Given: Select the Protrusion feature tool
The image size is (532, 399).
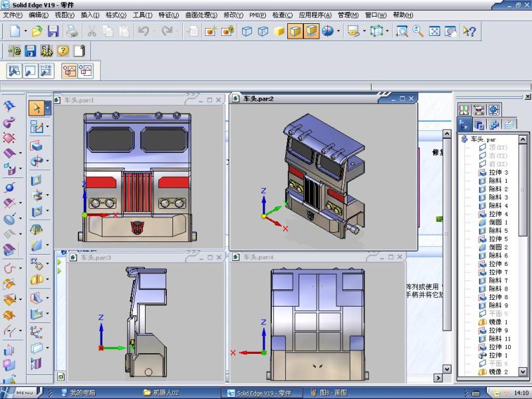Looking at the screenshot, I should coord(36,146).
